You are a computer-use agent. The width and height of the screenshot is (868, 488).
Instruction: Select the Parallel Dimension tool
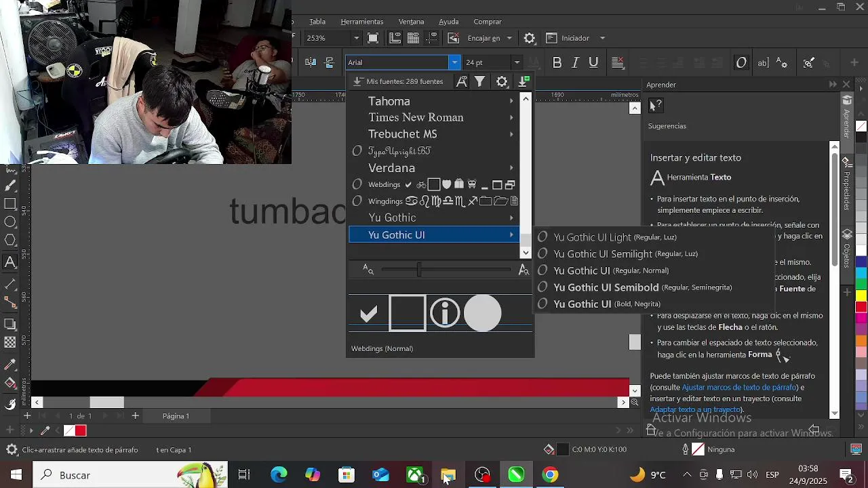pyautogui.click(x=10, y=284)
